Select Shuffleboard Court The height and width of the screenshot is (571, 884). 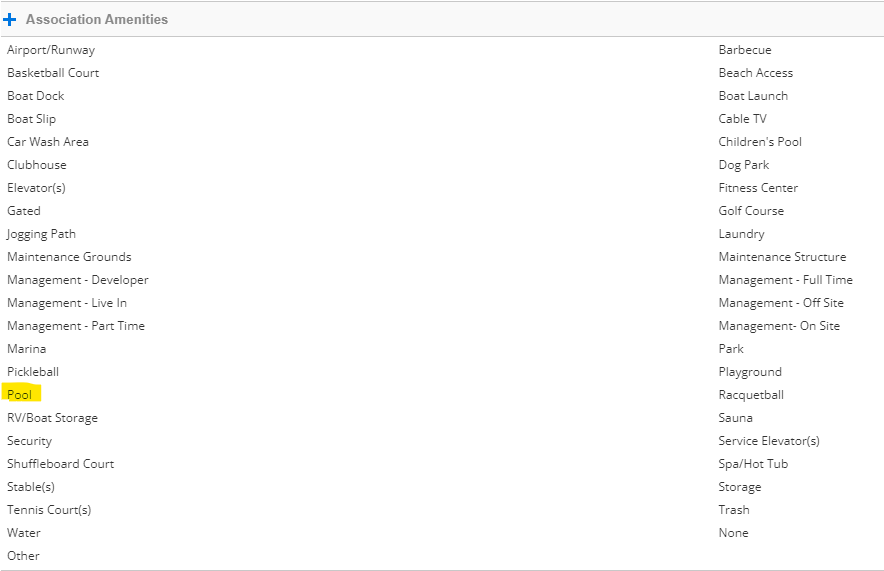coord(60,464)
